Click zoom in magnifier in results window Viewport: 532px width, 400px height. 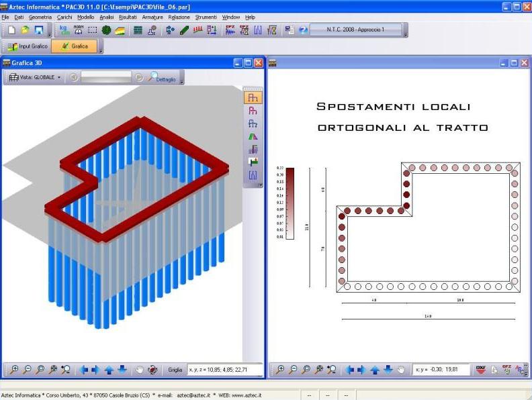280,369
